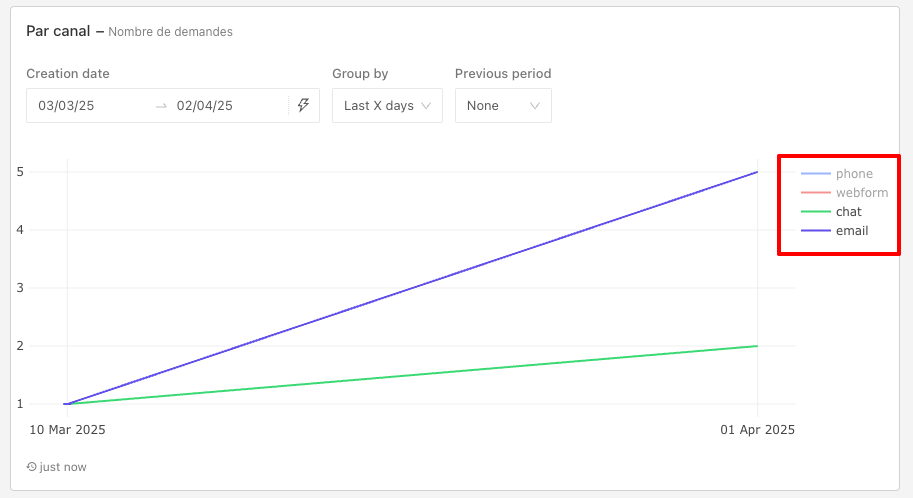This screenshot has width=913, height=498.
Task: Click the red webform legend line marker
Action: pos(815,193)
